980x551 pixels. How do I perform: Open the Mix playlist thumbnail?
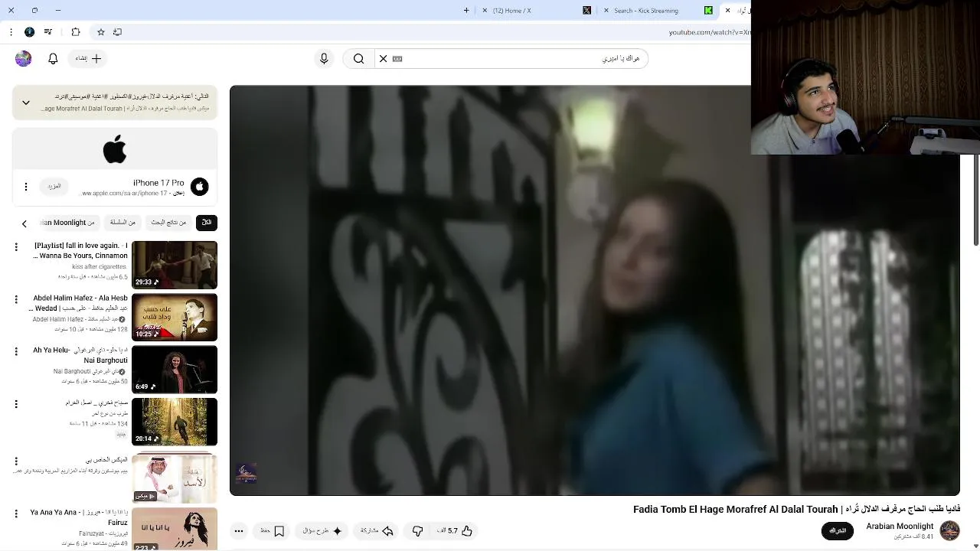175,478
